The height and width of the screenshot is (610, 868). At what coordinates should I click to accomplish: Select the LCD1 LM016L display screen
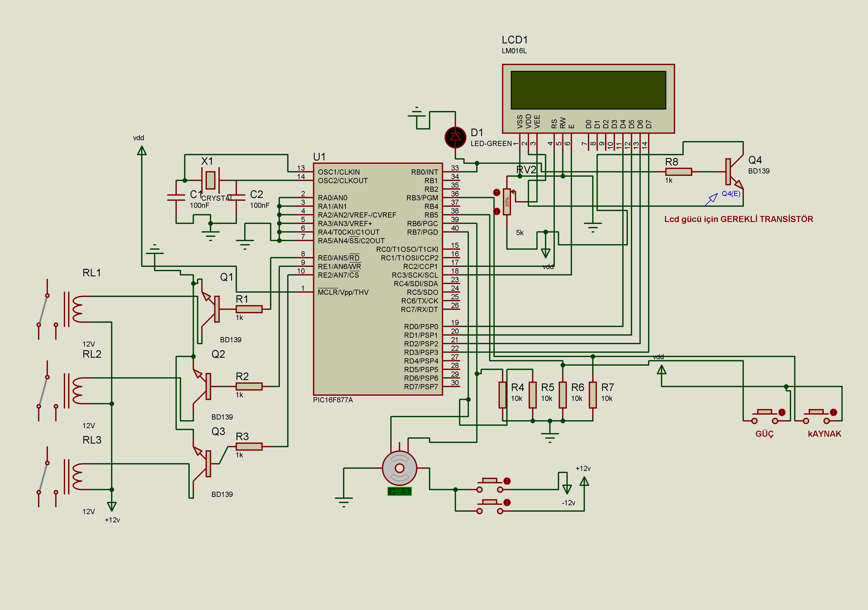point(588,90)
